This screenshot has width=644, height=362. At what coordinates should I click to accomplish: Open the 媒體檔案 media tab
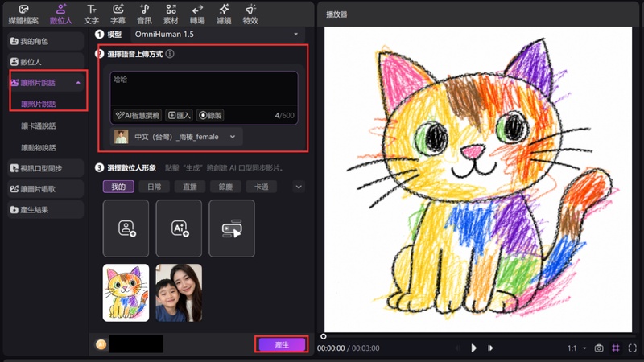point(23,14)
